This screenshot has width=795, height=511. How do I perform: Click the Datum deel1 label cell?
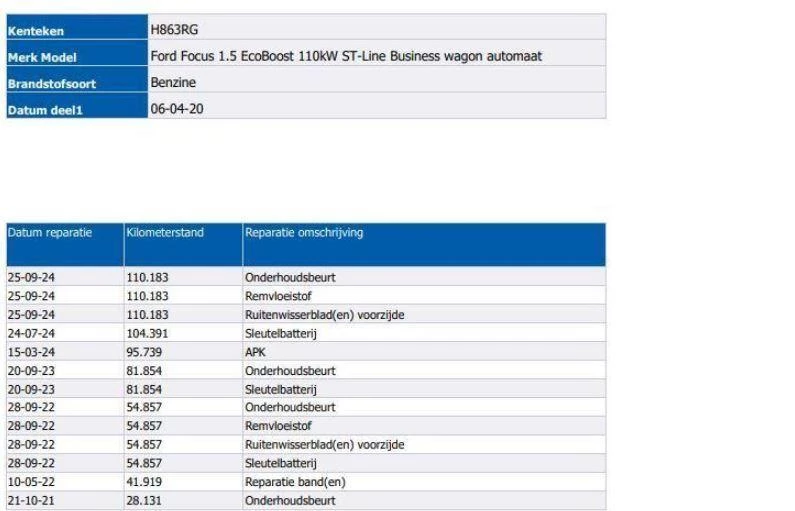click(77, 106)
